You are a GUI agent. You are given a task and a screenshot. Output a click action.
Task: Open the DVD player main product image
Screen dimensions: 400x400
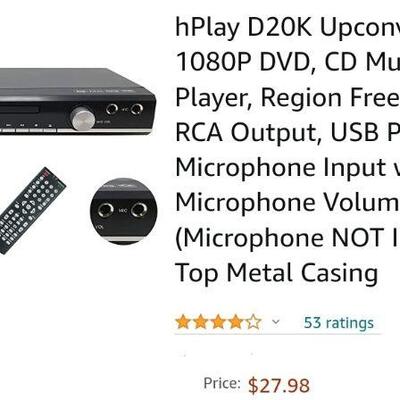(x=78, y=101)
